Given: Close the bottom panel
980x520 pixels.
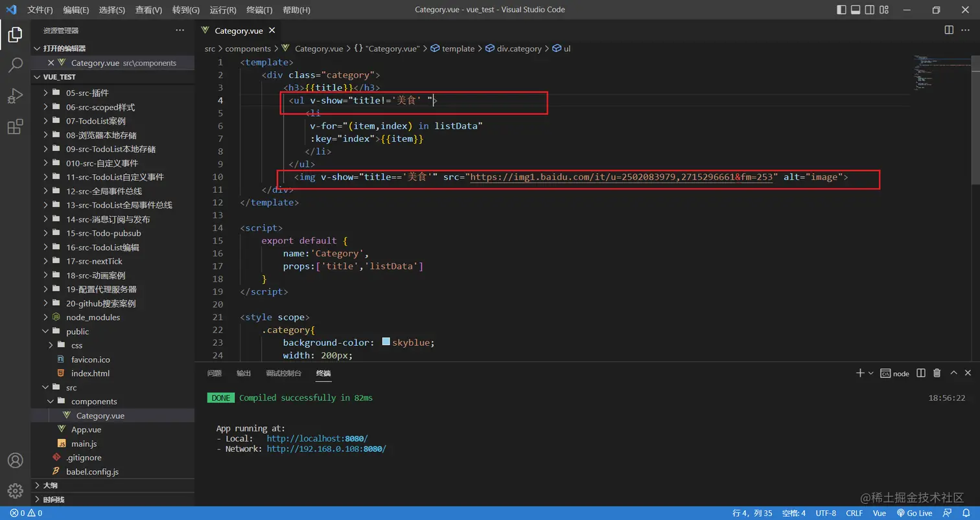Looking at the screenshot, I should click(968, 373).
